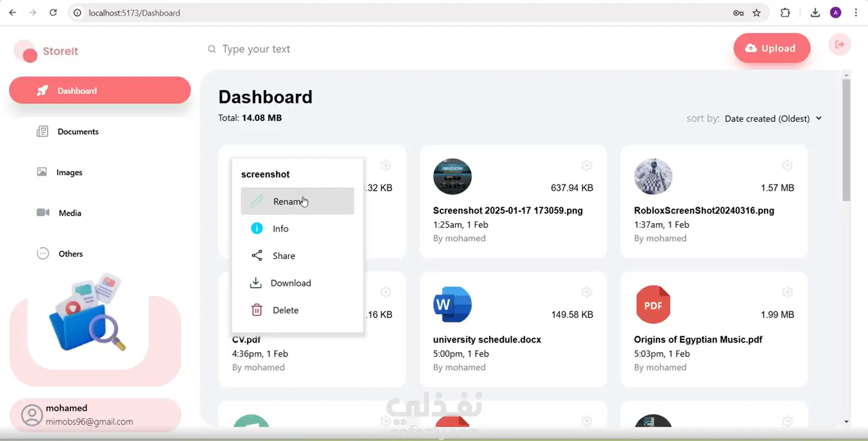868x441 pixels.
Task: Open the Others sidebar section
Action: tap(100, 254)
